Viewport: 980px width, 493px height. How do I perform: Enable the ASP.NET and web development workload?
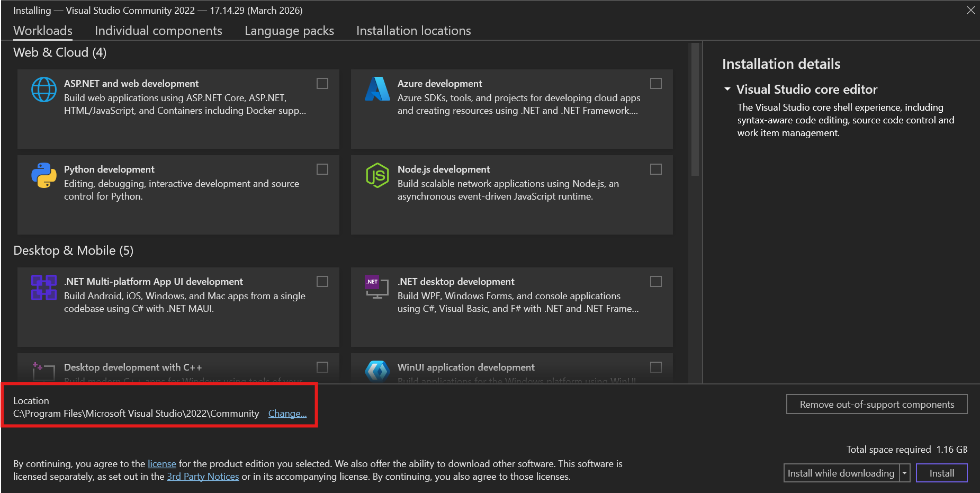(322, 84)
